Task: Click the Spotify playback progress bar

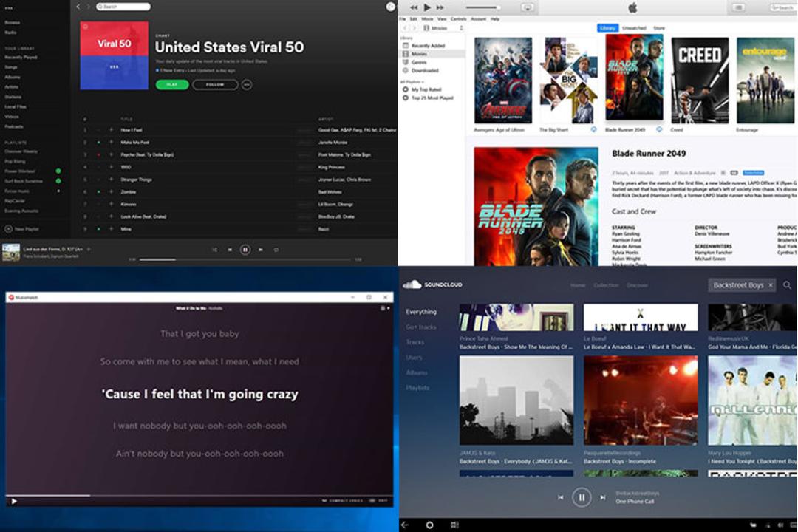Action: pyautogui.click(x=245, y=259)
